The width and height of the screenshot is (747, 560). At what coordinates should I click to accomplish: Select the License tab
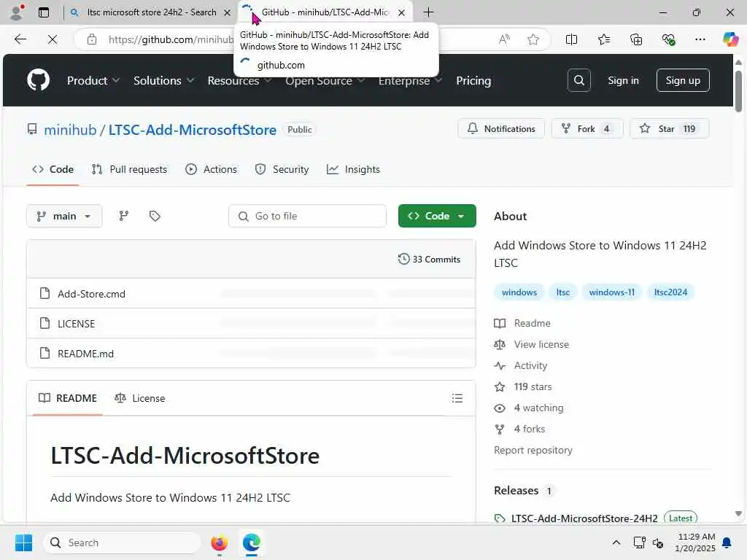[x=140, y=398]
